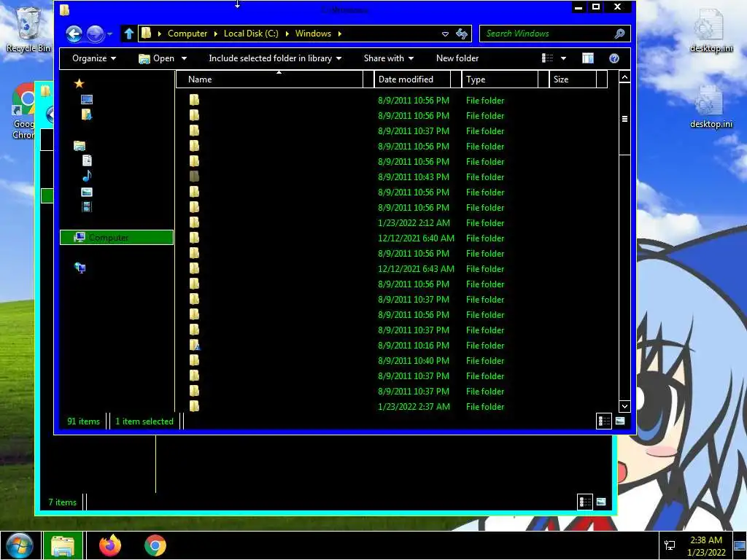Click scrollbar down arrow in file list
Viewport: 747px width, 560px height.
click(624, 406)
